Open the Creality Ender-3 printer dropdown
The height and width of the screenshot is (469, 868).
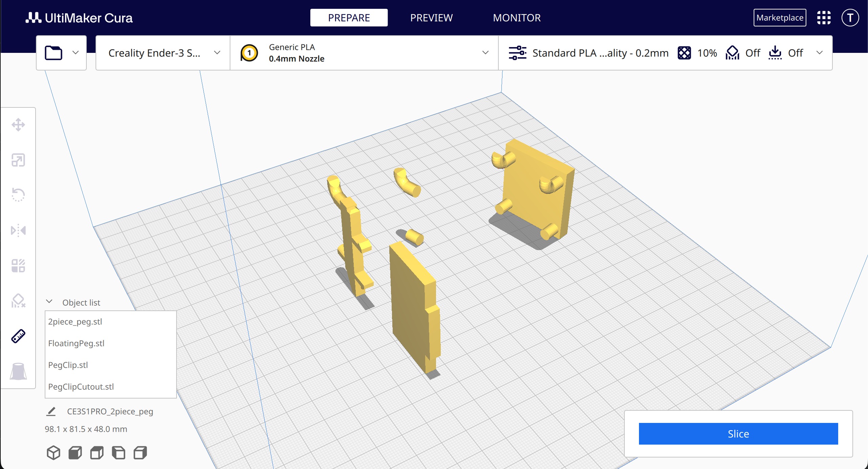point(163,53)
